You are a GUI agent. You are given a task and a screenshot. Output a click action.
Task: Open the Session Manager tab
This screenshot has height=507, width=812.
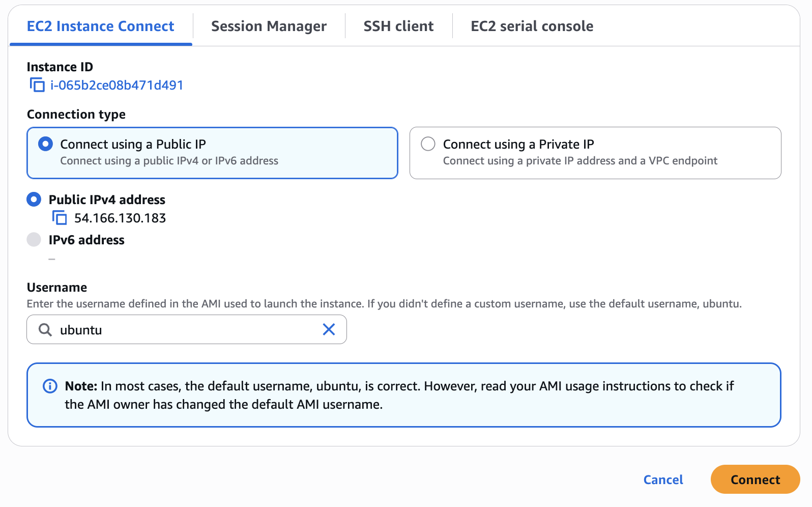pyautogui.click(x=269, y=26)
